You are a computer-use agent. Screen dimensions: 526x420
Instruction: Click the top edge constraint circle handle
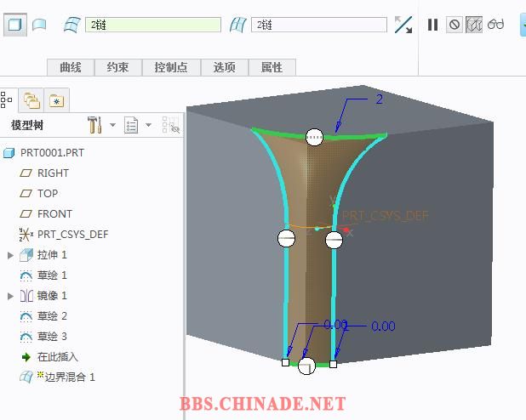click(315, 137)
